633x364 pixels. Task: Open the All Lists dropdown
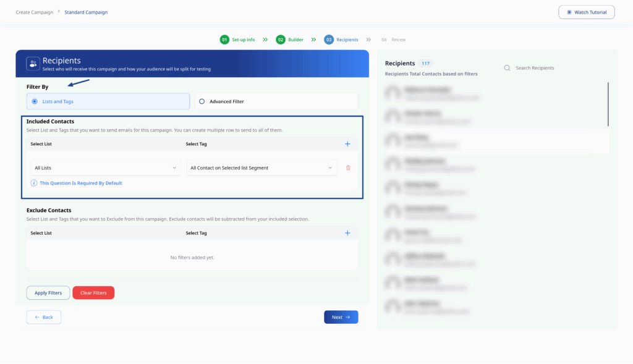[106, 167]
